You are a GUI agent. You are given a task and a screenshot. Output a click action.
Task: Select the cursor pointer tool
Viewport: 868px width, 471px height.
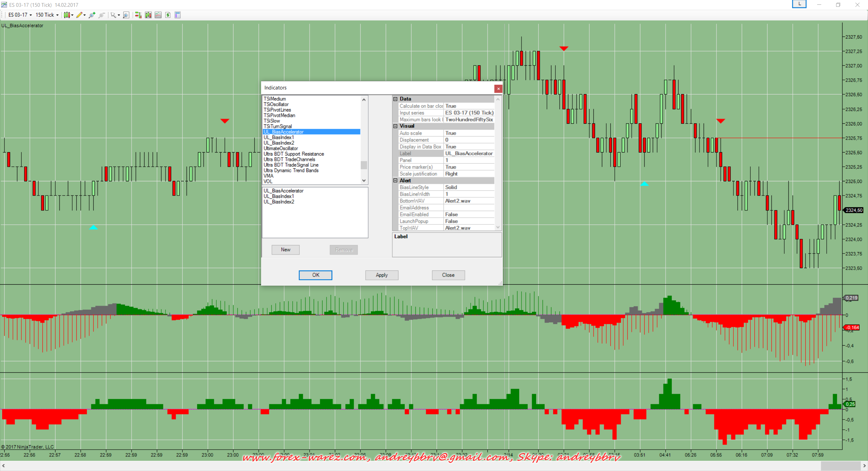tap(115, 15)
